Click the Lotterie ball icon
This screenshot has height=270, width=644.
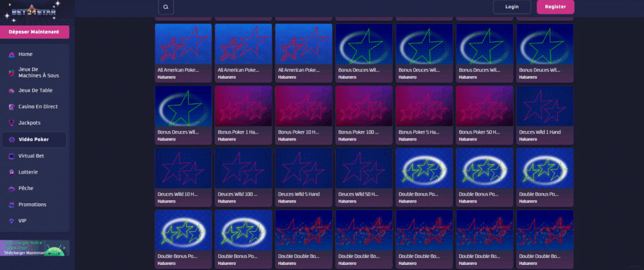[11, 172]
